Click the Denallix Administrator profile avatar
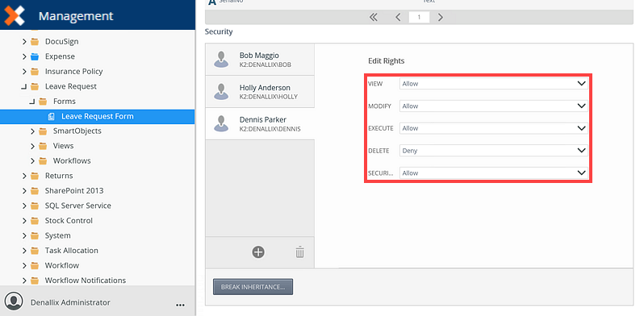 click(15, 301)
